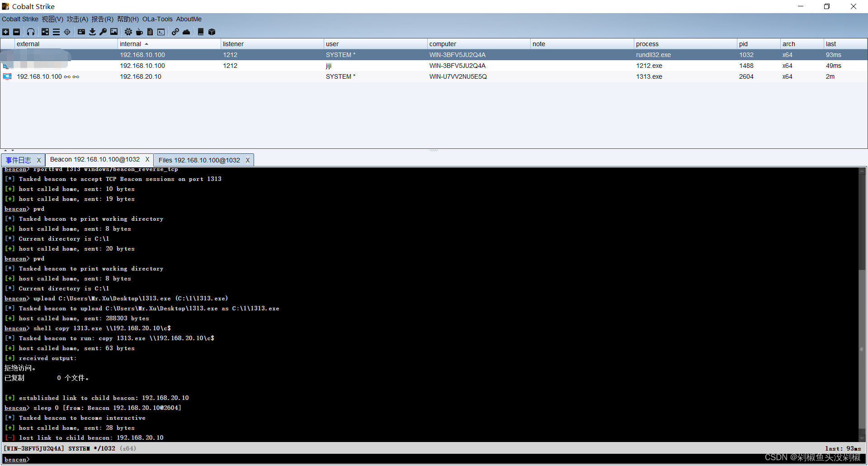Viewport: 868px width, 466px height.
Task: Sort sessions by listener column header
Action: 272,44
